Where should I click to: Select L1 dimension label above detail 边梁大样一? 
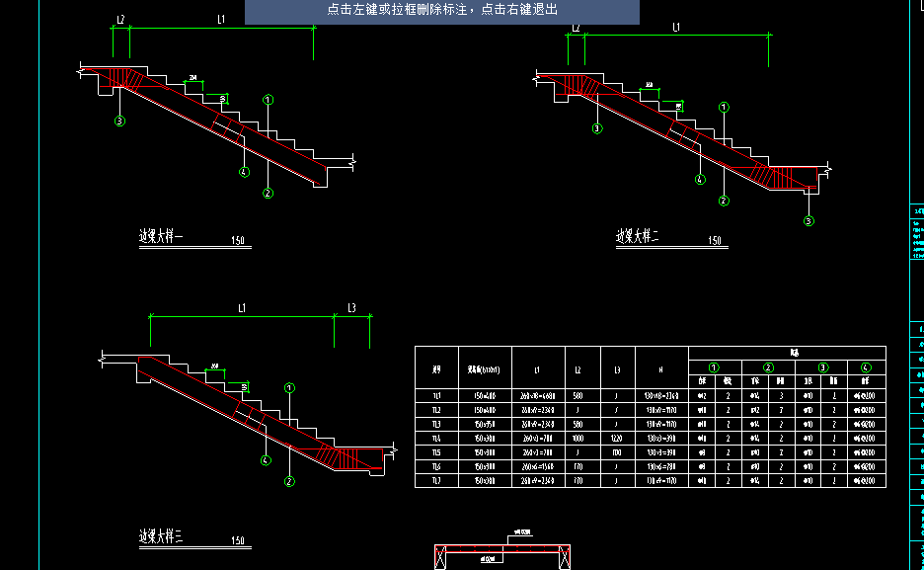coord(221,20)
